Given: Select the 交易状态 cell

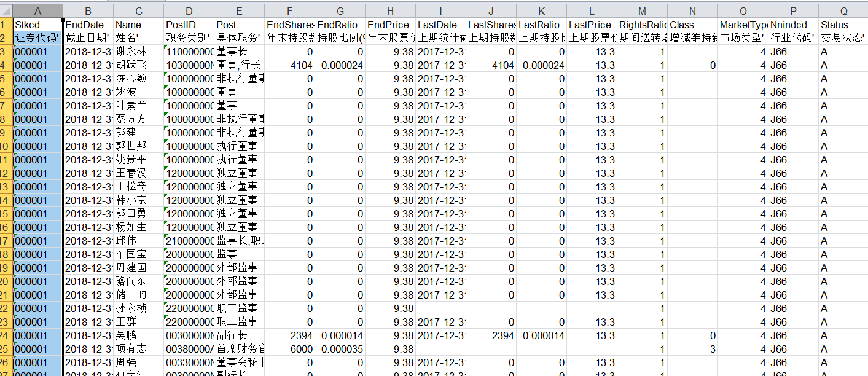Looking at the screenshot, I should pyautogui.click(x=843, y=38).
